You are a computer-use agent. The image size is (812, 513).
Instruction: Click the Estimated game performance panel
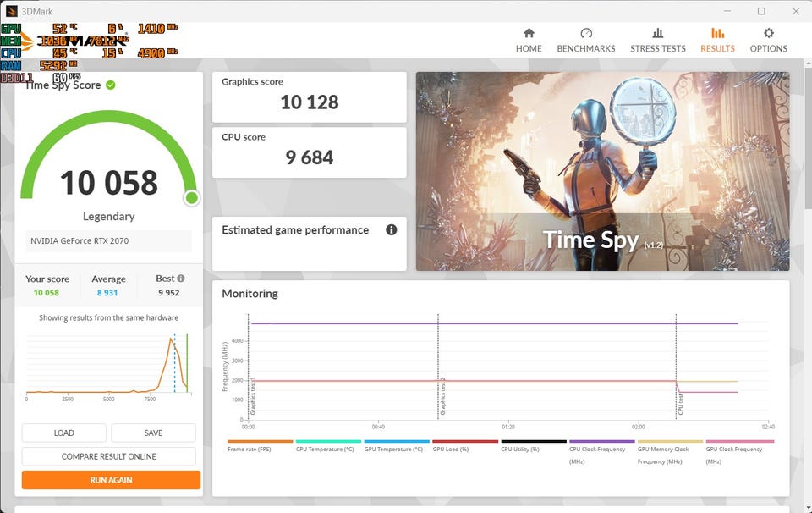pos(310,244)
